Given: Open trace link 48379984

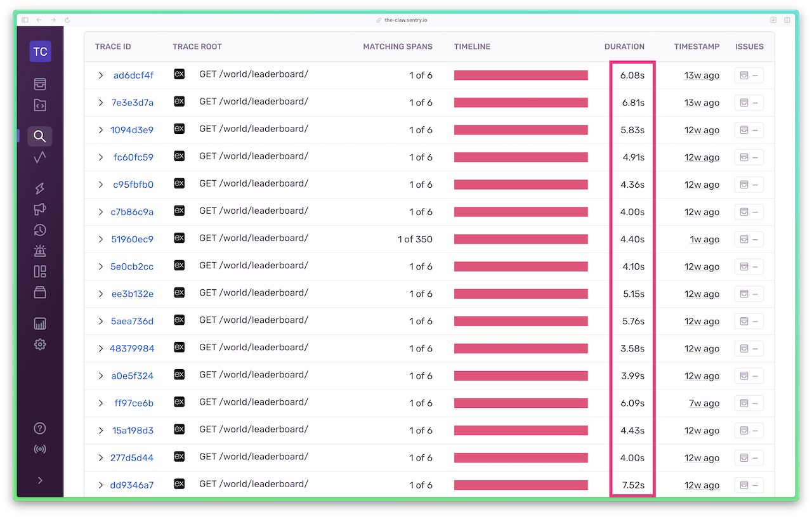Looking at the screenshot, I should click(x=132, y=348).
